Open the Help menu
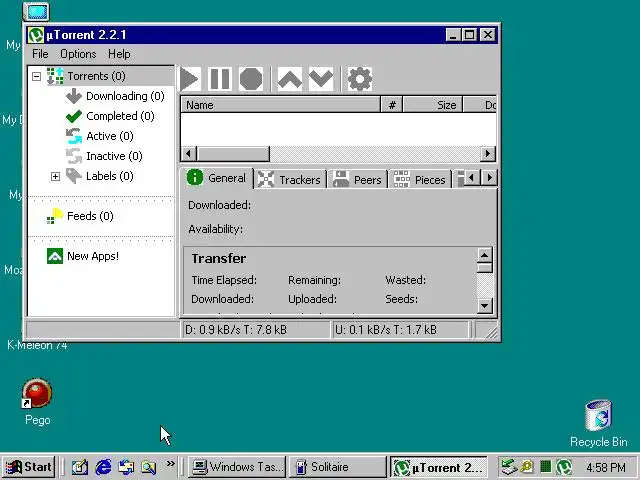Viewport: 640px width, 480px height. (x=119, y=54)
